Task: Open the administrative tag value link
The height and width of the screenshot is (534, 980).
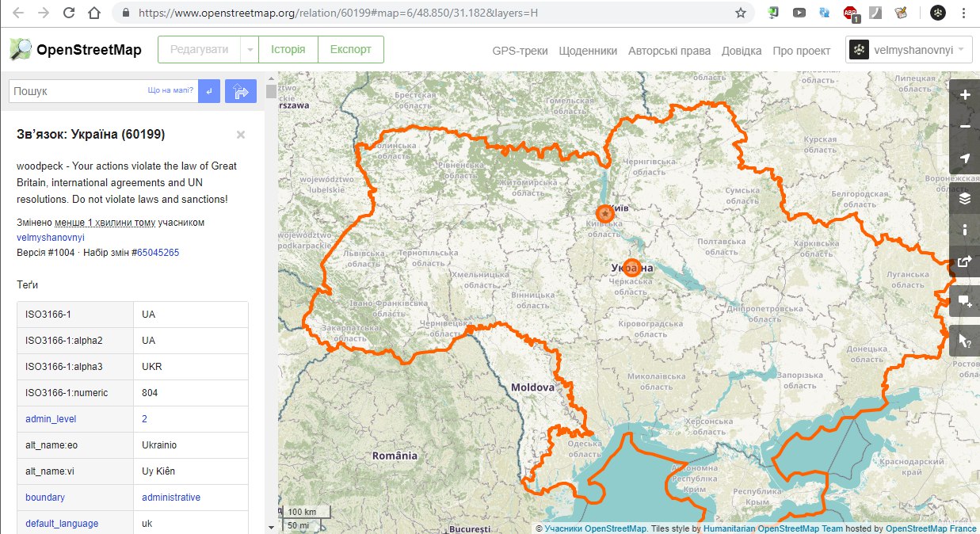Action: coord(171,498)
